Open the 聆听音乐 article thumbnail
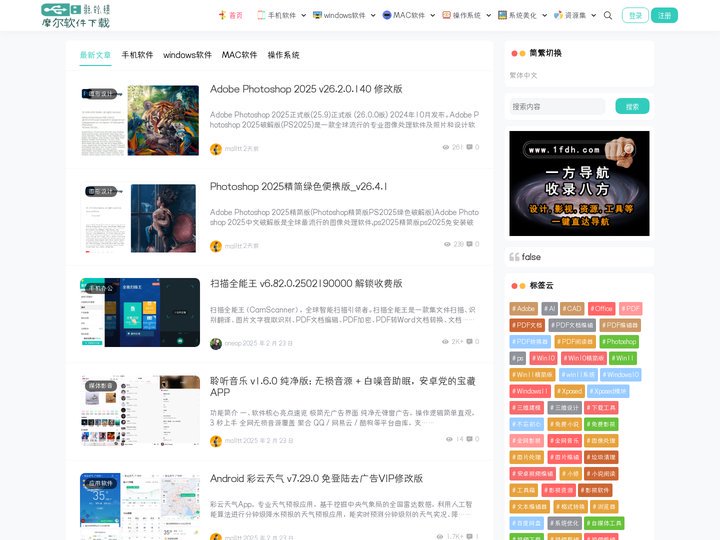The image size is (720, 540). (x=140, y=410)
